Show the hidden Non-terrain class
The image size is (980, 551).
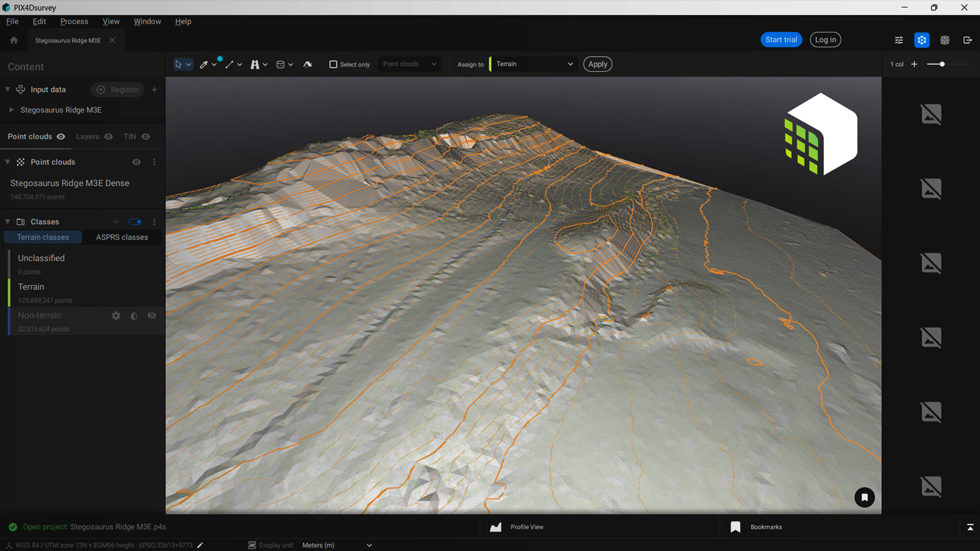(x=152, y=316)
